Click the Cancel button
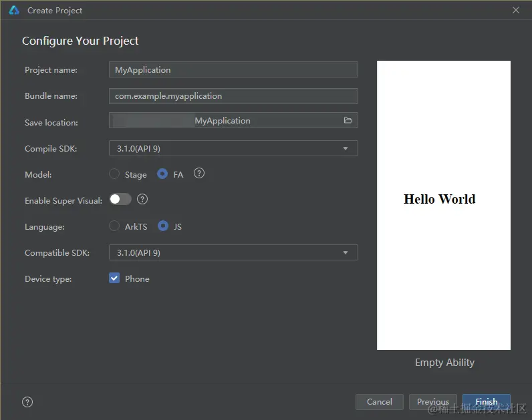The height and width of the screenshot is (420, 532). pos(380,402)
